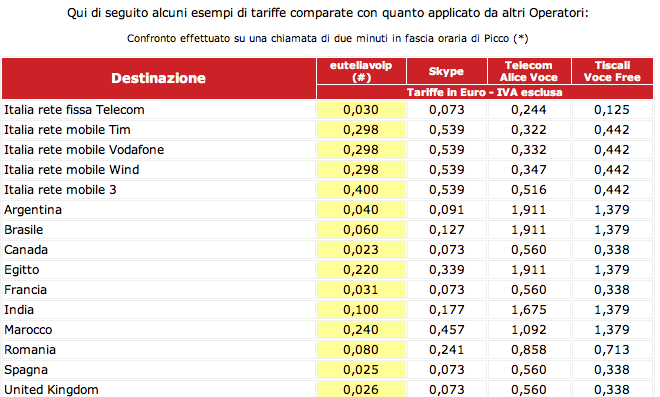
Task: Click Telecom Alice rate 1,675 for India
Action: (x=529, y=310)
